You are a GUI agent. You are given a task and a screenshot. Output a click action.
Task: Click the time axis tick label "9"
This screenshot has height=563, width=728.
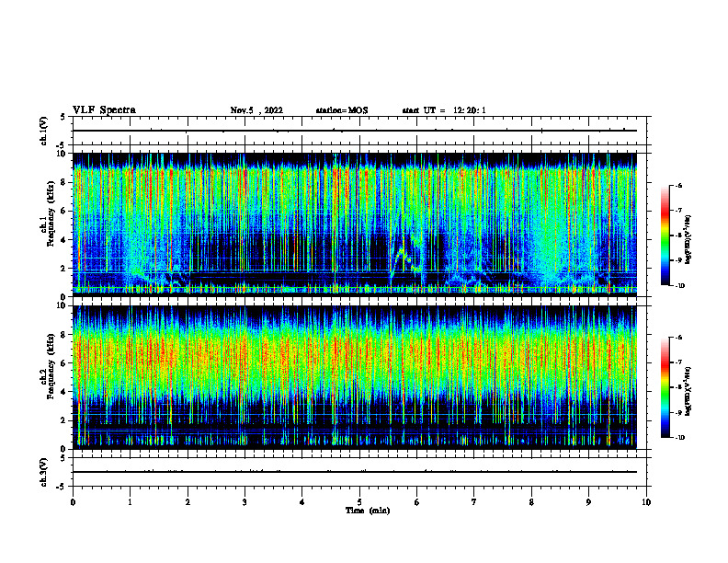(588, 502)
